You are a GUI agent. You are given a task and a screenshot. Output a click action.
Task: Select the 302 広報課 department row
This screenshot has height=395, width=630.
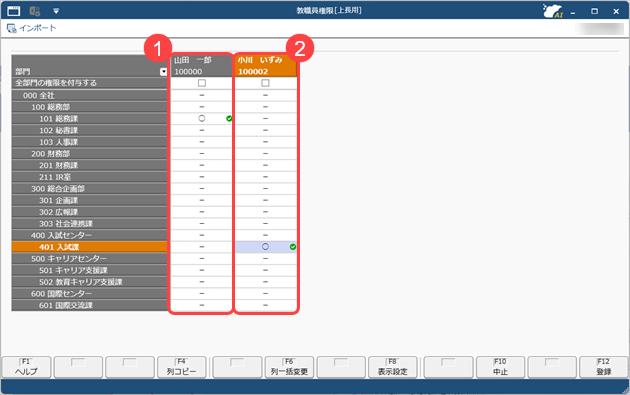click(89, 212)
